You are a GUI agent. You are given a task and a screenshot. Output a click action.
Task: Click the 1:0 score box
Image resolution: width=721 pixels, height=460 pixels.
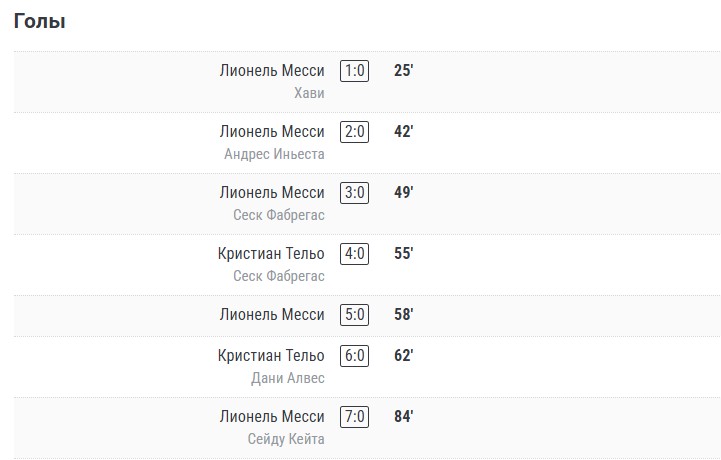point(354,71)
